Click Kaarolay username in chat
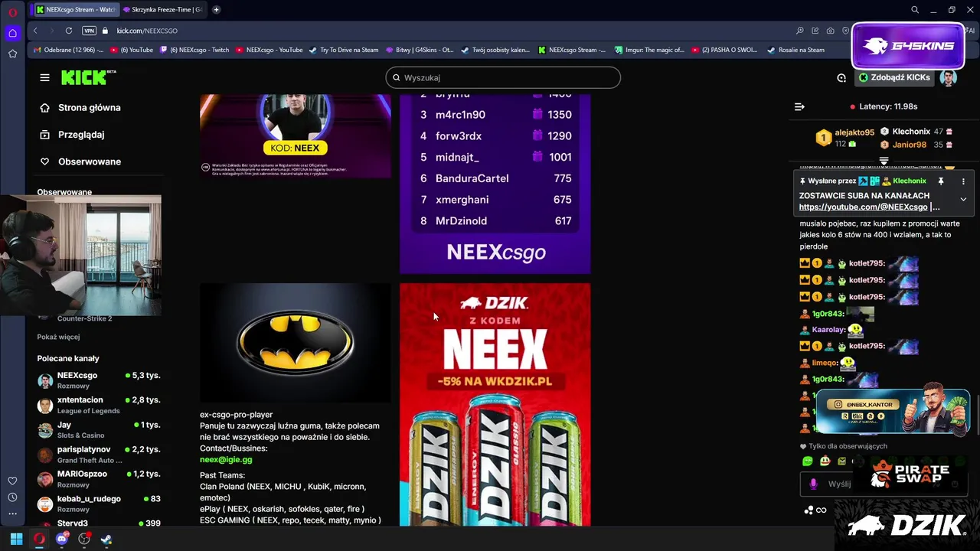This screenshot has height=551, width=980. [x=828, y=330]
